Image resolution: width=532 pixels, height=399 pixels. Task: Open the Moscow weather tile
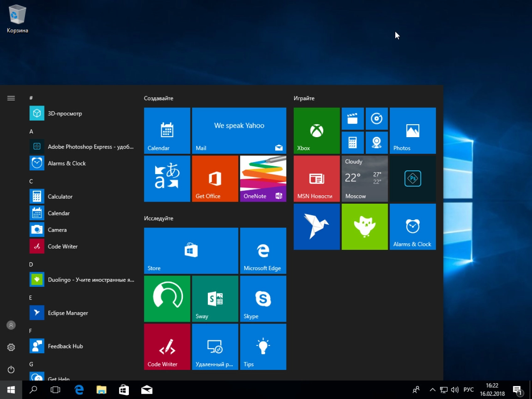(365, 179)
